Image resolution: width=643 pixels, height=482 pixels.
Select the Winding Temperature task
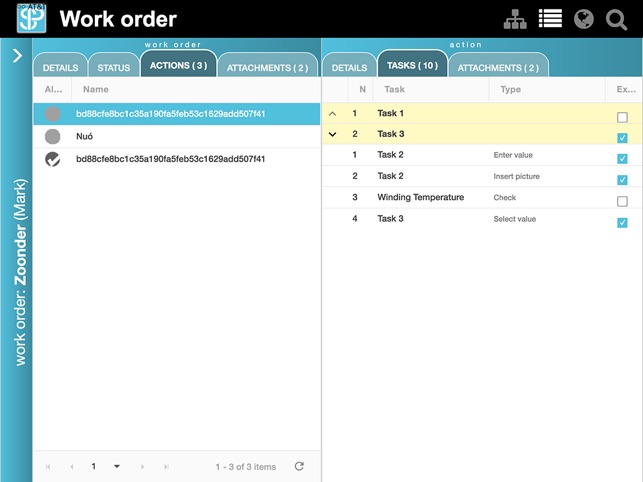coord(421,197)
